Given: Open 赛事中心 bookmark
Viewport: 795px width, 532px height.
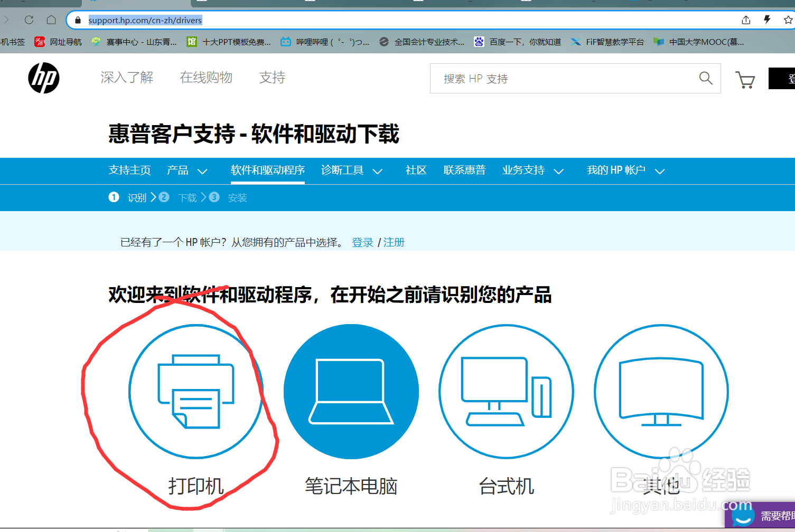Looking at the screenshot, I should pyautogui.click(x=134, y=42).
